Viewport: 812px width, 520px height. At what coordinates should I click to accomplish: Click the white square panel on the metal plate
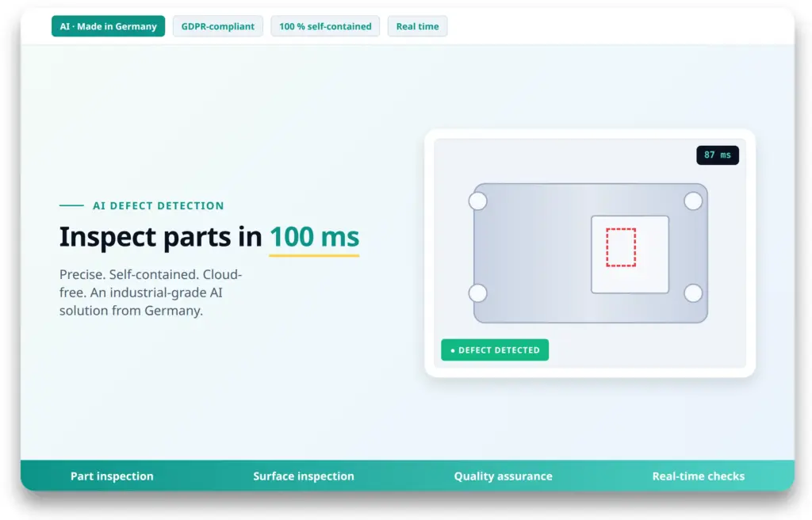click(x=630, y=254)
